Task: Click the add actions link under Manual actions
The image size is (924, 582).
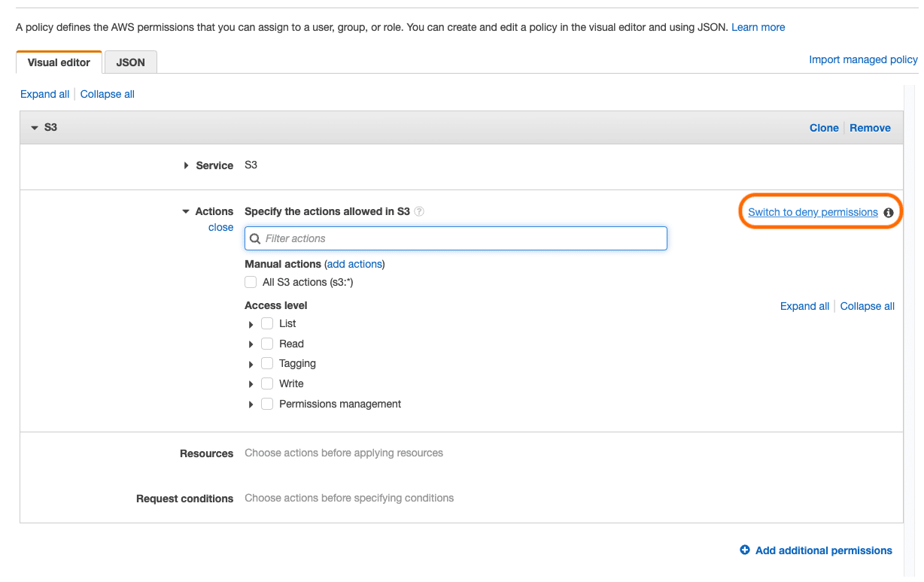Action: click(x=354, y=264)
